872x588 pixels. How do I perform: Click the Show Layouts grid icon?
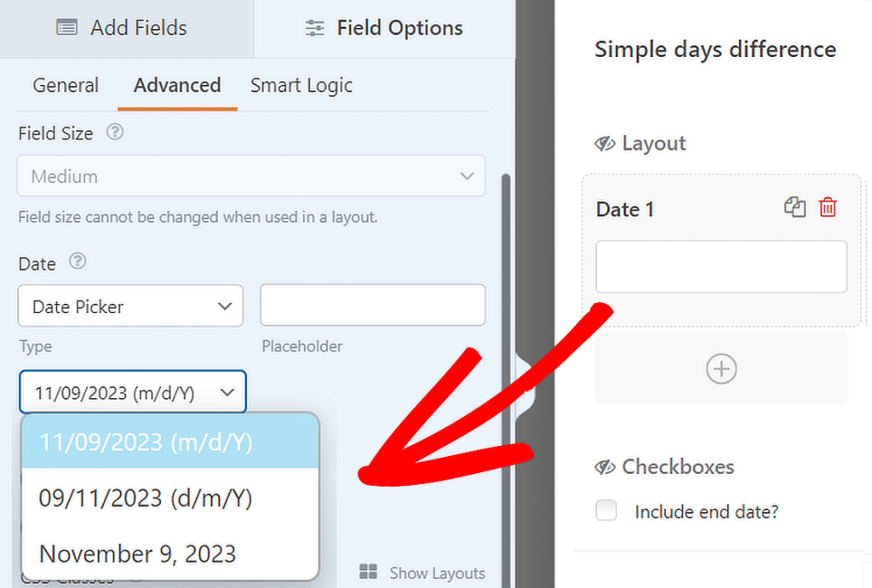[x=368, y=572]
